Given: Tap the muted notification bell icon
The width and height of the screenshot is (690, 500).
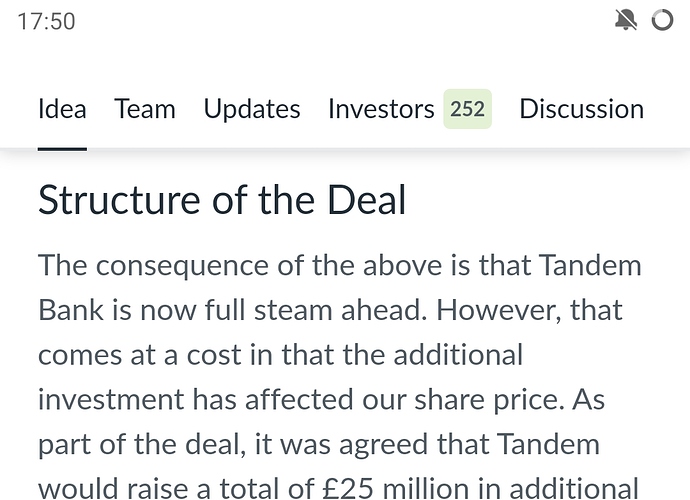Looking at the screenshot, I should tap(627, 20).
